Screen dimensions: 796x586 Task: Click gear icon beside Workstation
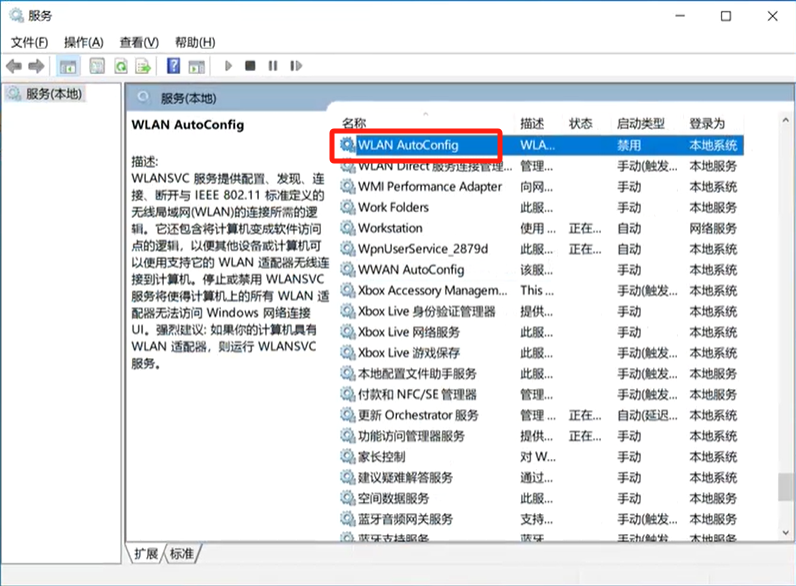click(347, 228)
